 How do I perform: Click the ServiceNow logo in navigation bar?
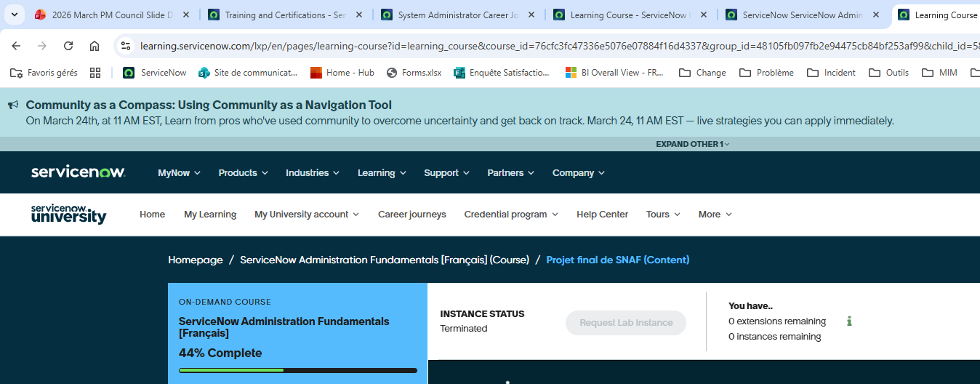point(79,172)
